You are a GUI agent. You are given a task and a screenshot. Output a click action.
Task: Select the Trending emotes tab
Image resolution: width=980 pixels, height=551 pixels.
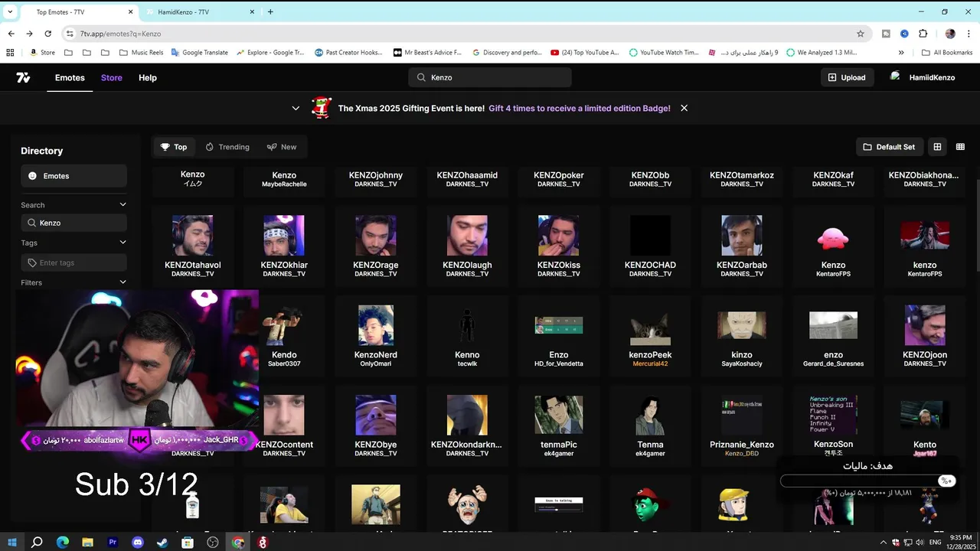pyautogui.click(x=227, y=147)
